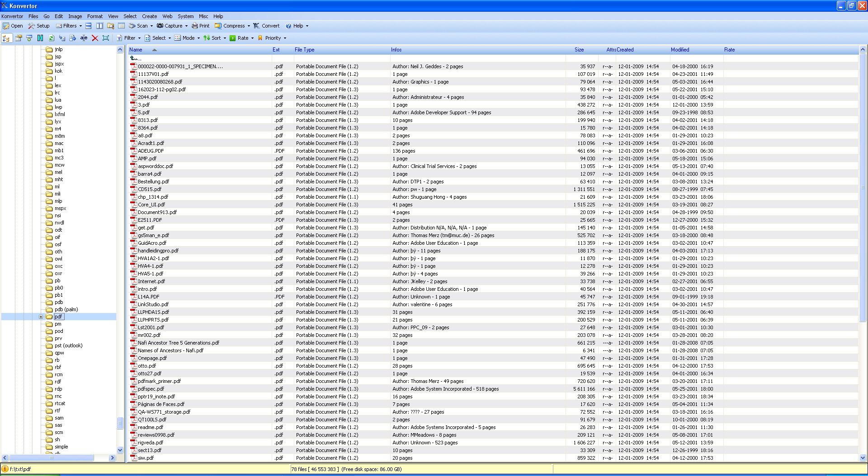Click the red X delete icon
Screen dimensions: 868x476
point(95,38)
